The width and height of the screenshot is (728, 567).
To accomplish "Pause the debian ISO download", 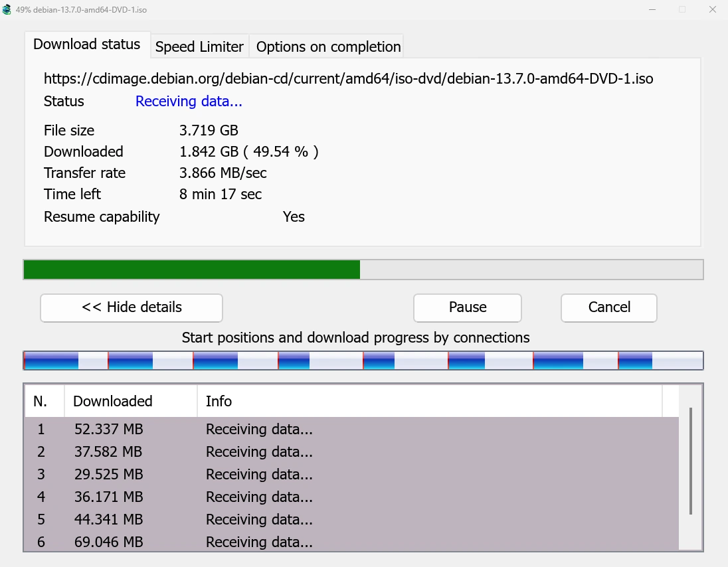I will point(468,307).
